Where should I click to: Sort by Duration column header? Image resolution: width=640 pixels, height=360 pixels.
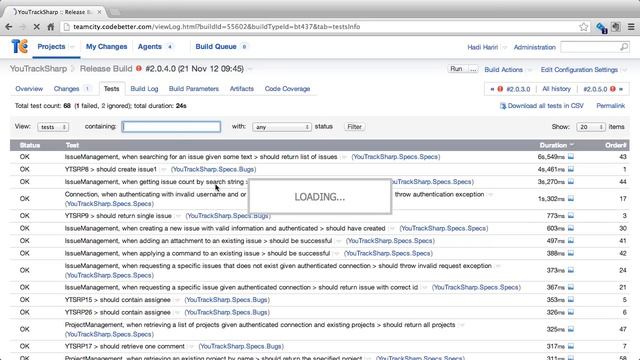pyautogui.click(x=553, y=145)
